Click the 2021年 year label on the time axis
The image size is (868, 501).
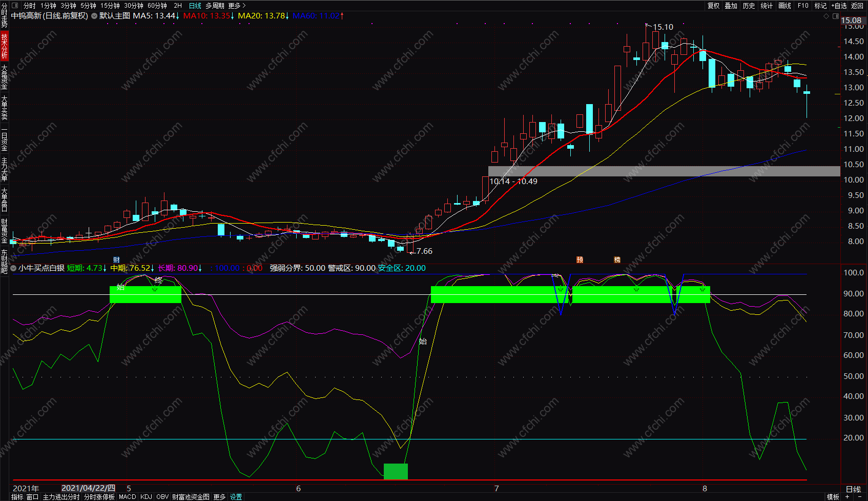pos(26,488)
